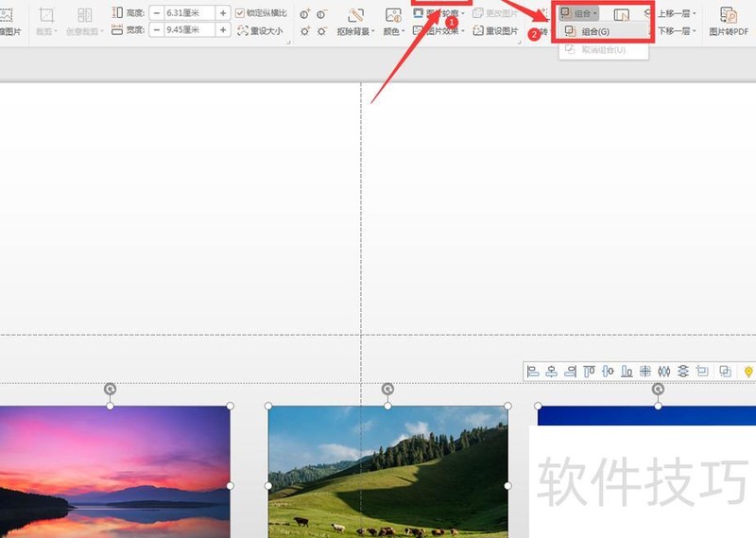This screenshot has width=756, height=538.
Task: Click align top icon in floating toolbar
Action: 589,372
